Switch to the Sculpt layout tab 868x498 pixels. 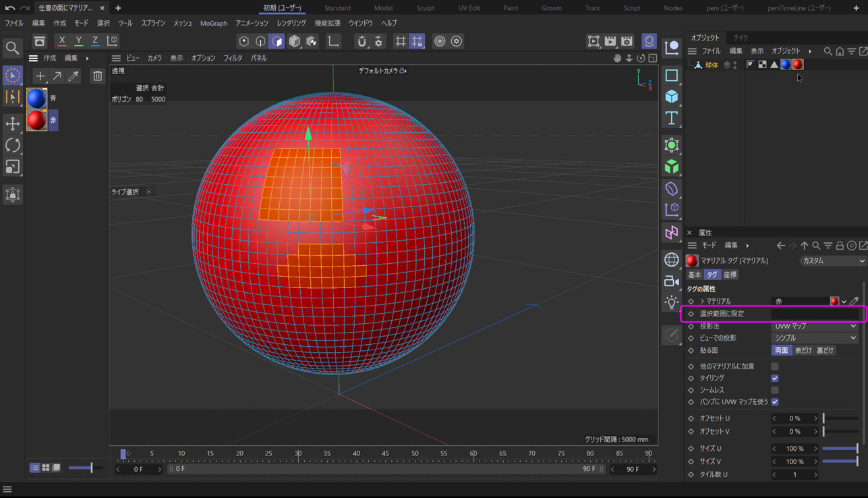[425, 8]
